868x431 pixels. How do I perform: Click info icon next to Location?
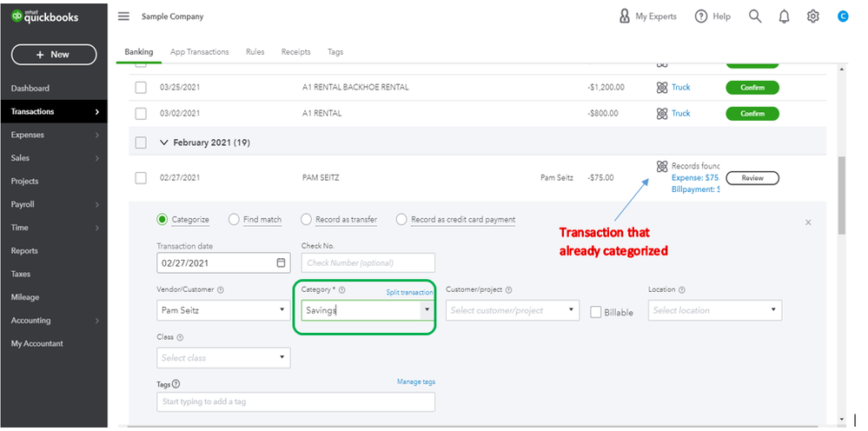[682, 290]
